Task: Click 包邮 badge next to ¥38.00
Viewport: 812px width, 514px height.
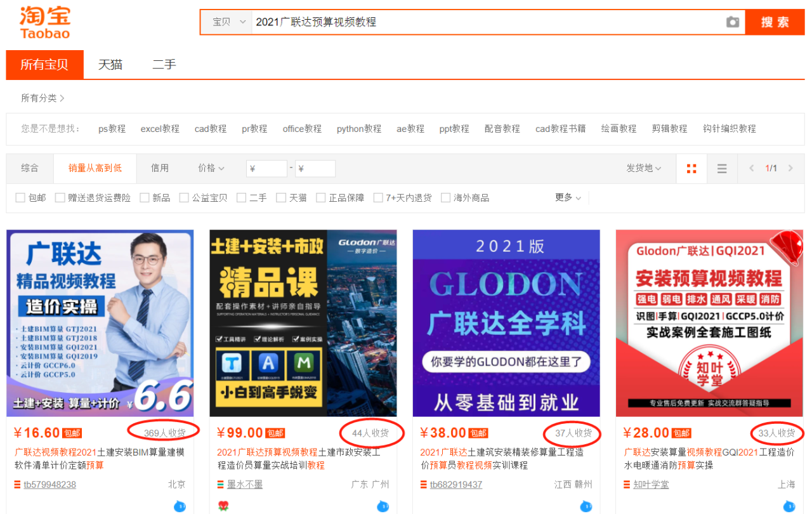Action: (x=478, y=433)
